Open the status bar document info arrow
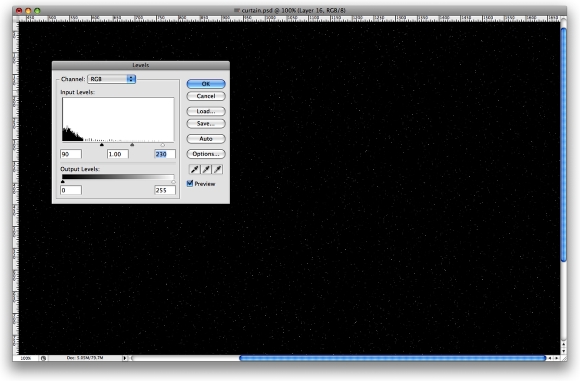This screenshot has height=381, width=580. tap(125, 358)
